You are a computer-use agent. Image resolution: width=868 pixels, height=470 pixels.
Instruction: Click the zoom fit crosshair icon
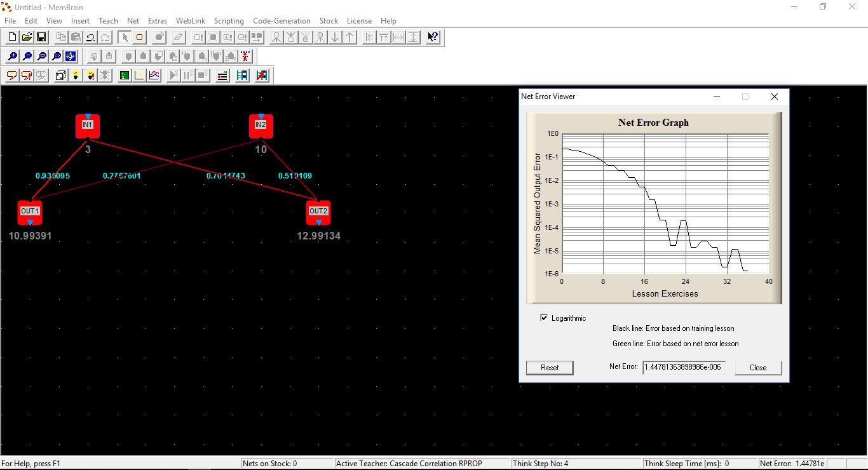click(x=71, y=57)
